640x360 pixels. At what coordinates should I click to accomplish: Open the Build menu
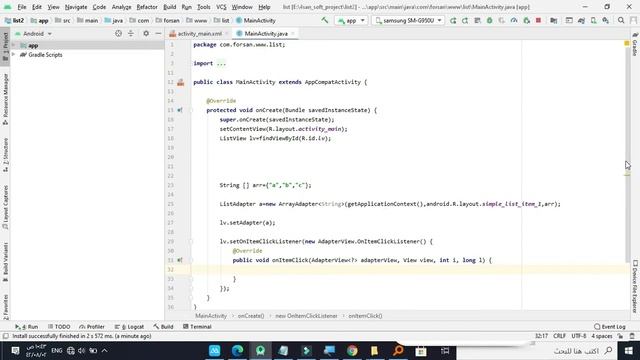169,7
